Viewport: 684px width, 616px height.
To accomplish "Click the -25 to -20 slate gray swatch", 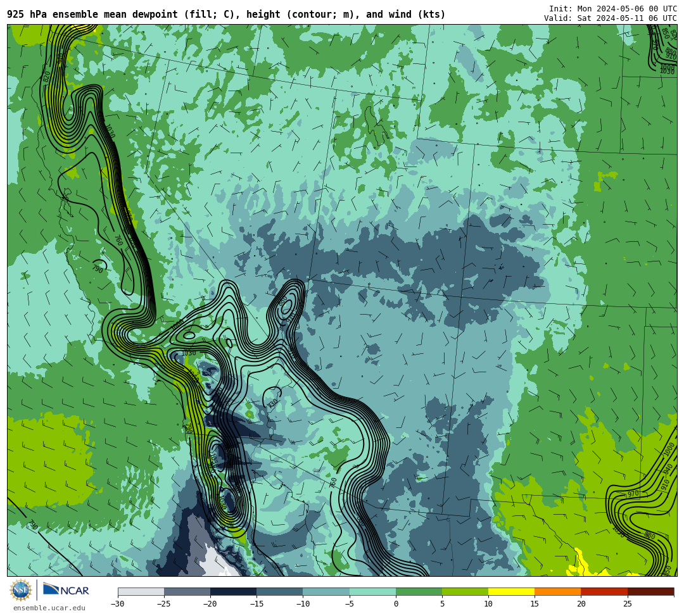I will (187, 591).
